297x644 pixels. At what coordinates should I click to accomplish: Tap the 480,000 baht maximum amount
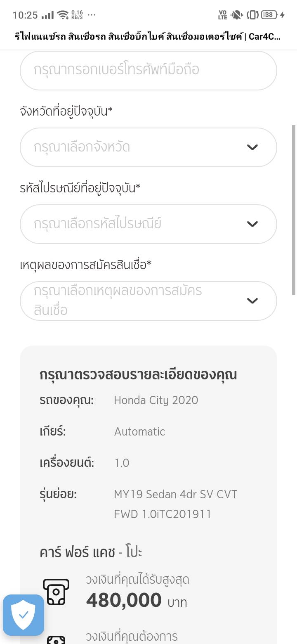(124, 601)
